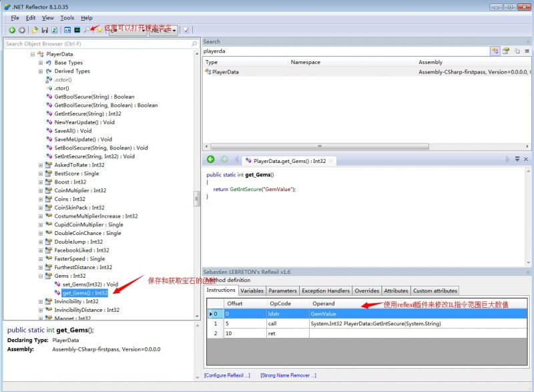The image size is (534, 392).
Task: Click the OpCode column header in Instructions grid
Action: point(288,303)
